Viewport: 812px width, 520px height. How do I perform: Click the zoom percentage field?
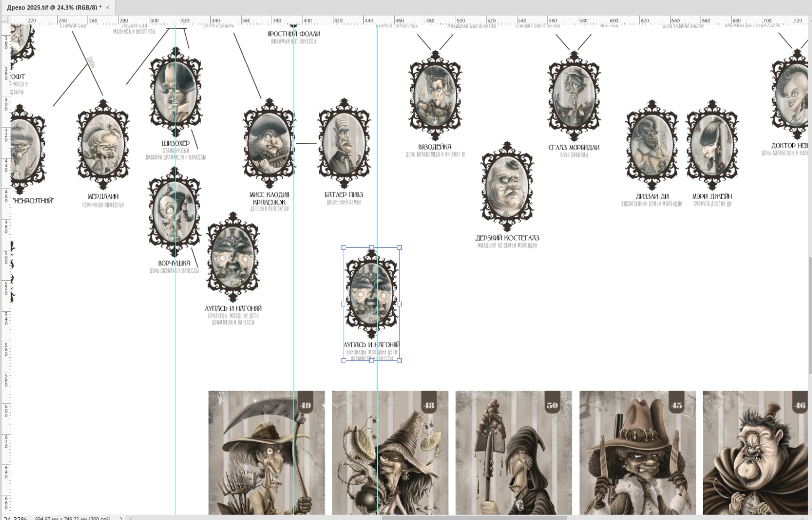tap(13, 518)
